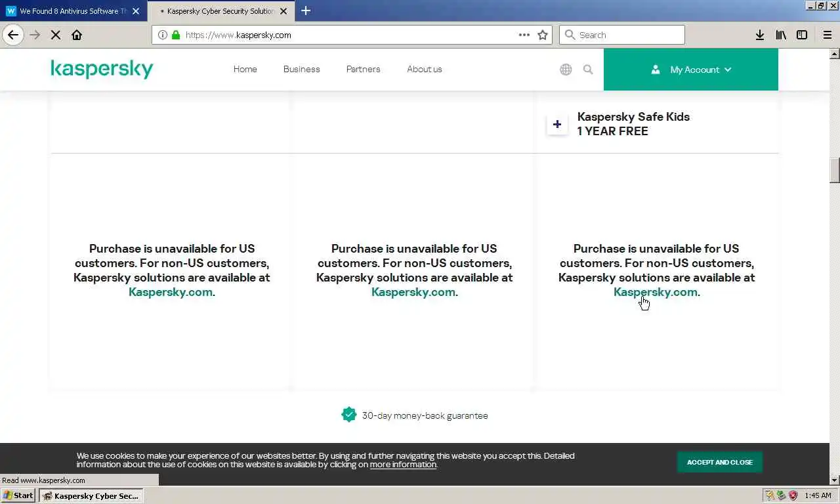Click the browser Search field
The width and height of the screenshot is (840, 504).
click(622, 35)
